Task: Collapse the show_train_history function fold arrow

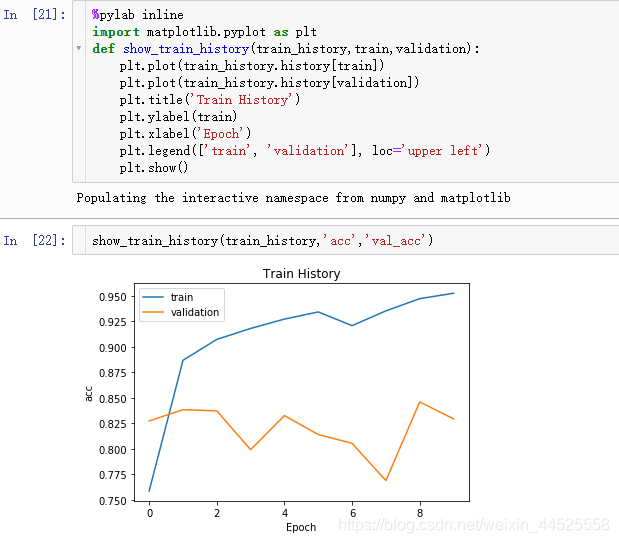Action: click(x=79, y=49)
